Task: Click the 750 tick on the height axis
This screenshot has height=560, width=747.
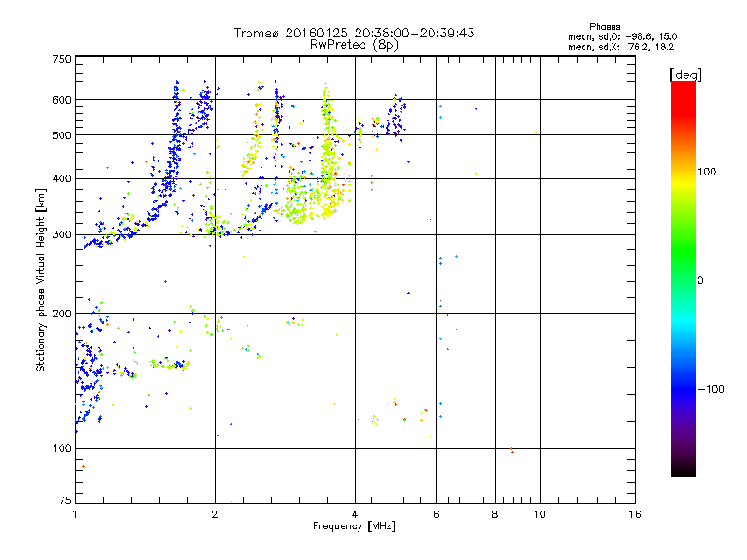Action: [x=62, y=59]
